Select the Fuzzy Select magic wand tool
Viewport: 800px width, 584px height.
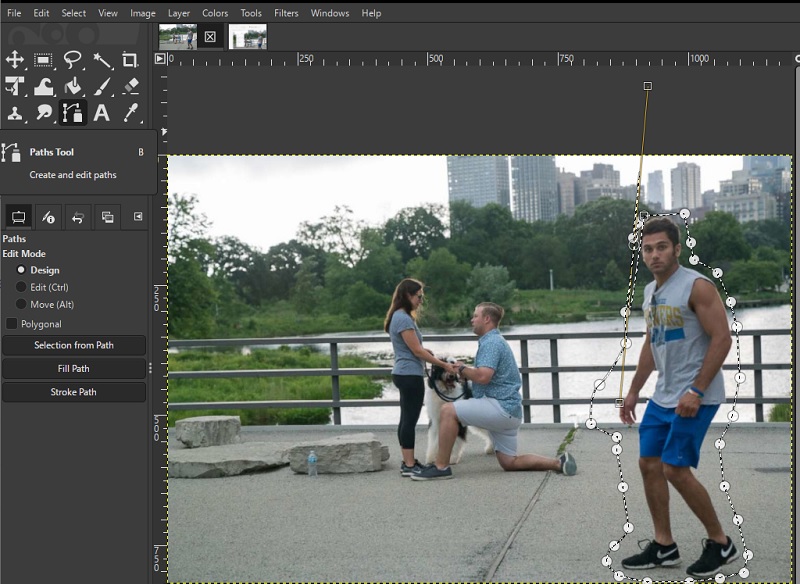[102, 60]
